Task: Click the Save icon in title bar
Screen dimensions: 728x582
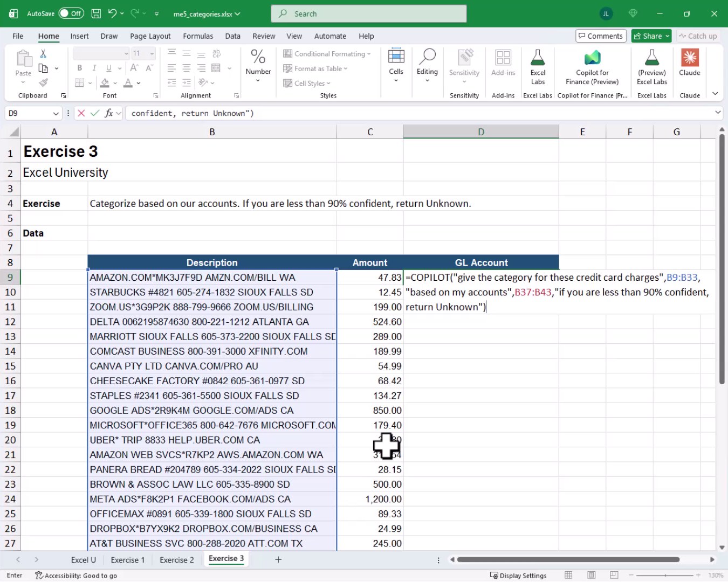Action: coord(96,14)
